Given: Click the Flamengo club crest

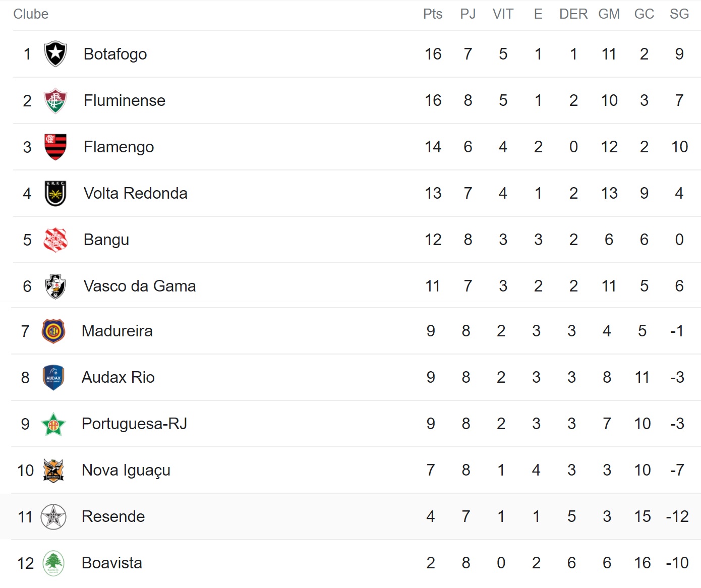Looking at the screenshot, I should click(55, 147).
